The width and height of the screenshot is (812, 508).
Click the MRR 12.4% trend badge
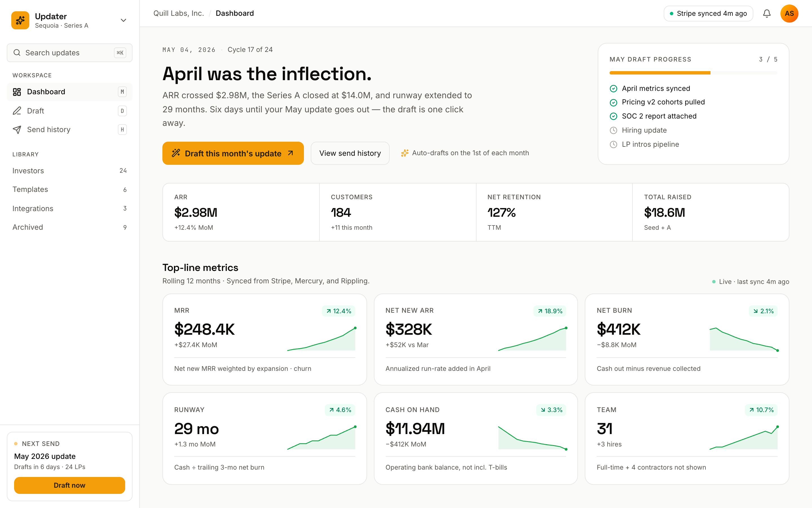339,311
